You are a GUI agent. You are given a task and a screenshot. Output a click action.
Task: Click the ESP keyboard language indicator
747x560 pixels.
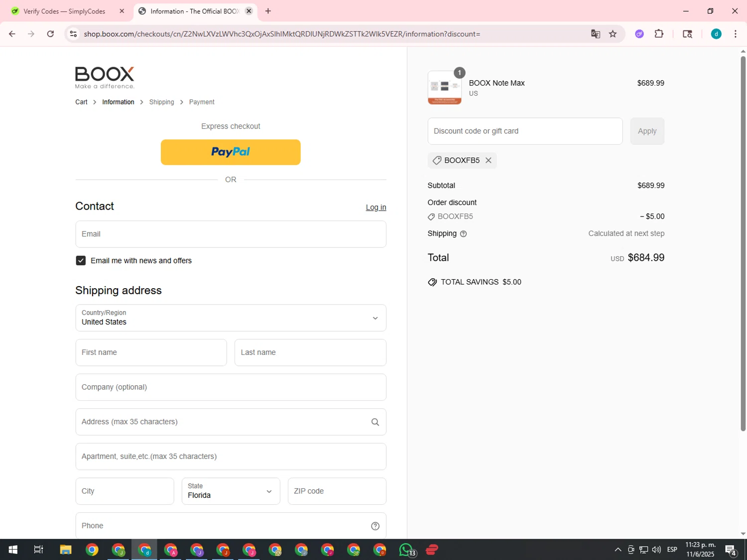pyautogui.click(x=672, y=550)
